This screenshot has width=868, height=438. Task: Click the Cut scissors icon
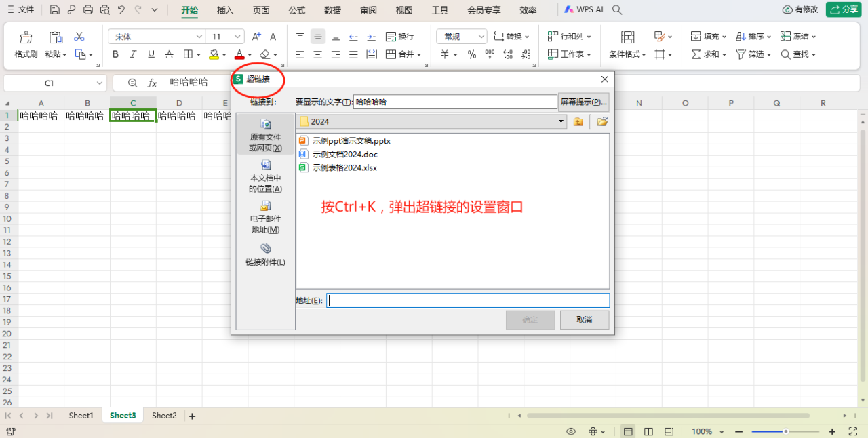point(79,37)
